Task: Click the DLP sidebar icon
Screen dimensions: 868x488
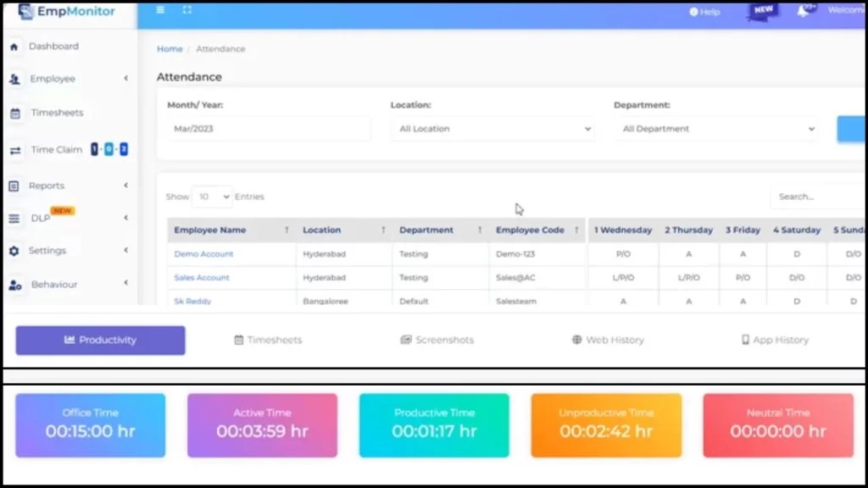Action: [14, 219]
